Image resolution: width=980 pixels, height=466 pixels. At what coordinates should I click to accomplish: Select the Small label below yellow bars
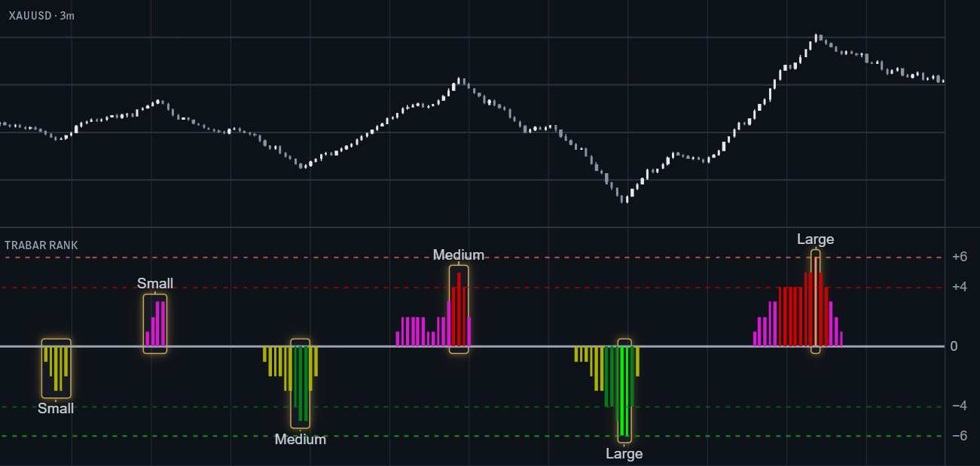point(56,409)
